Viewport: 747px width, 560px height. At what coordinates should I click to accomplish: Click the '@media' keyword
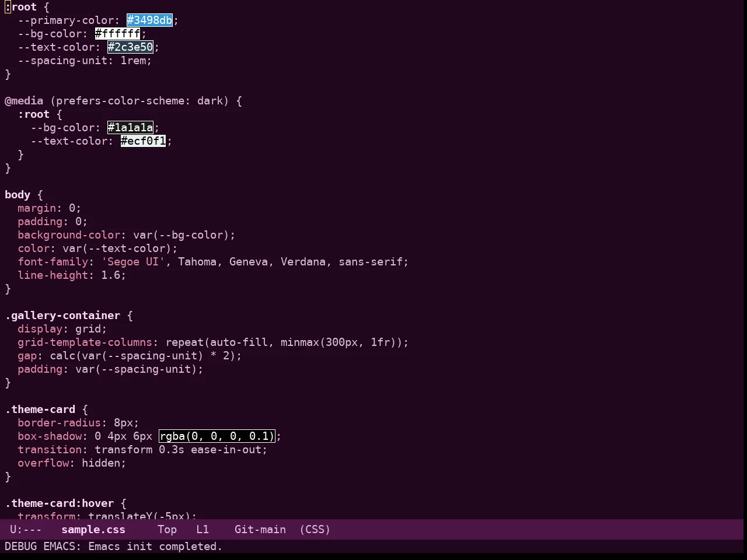[24, 101]
